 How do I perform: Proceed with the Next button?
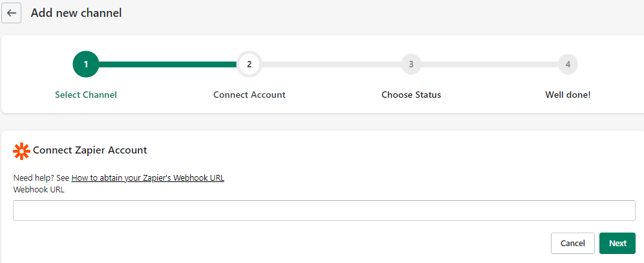(x=617, y=244)
